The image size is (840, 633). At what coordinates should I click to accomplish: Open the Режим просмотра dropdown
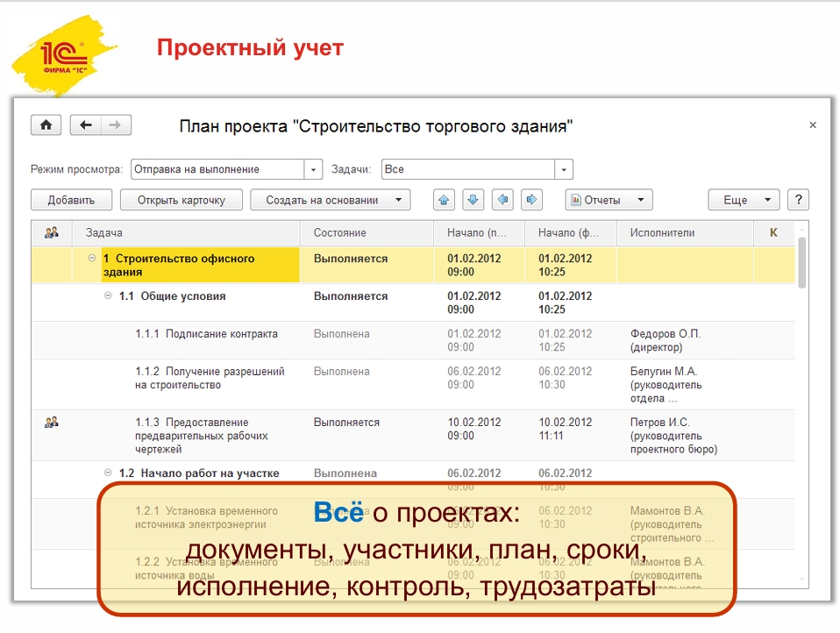pos(315,169)
